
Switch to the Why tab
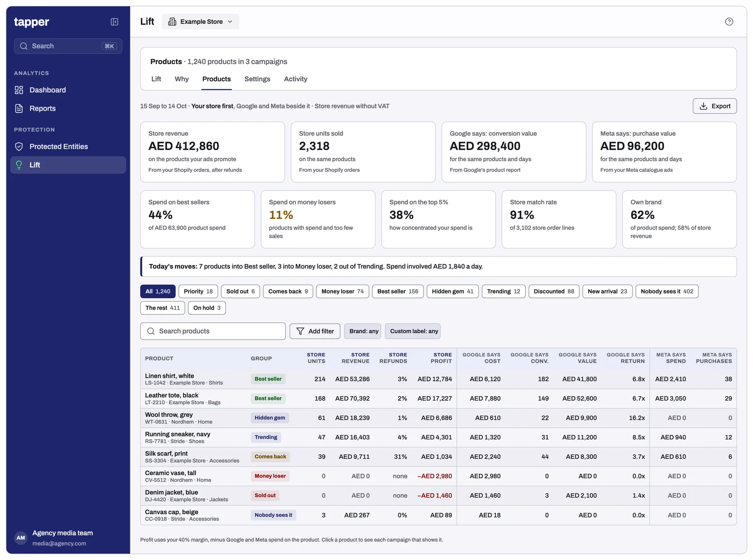(x=182, y=79)
